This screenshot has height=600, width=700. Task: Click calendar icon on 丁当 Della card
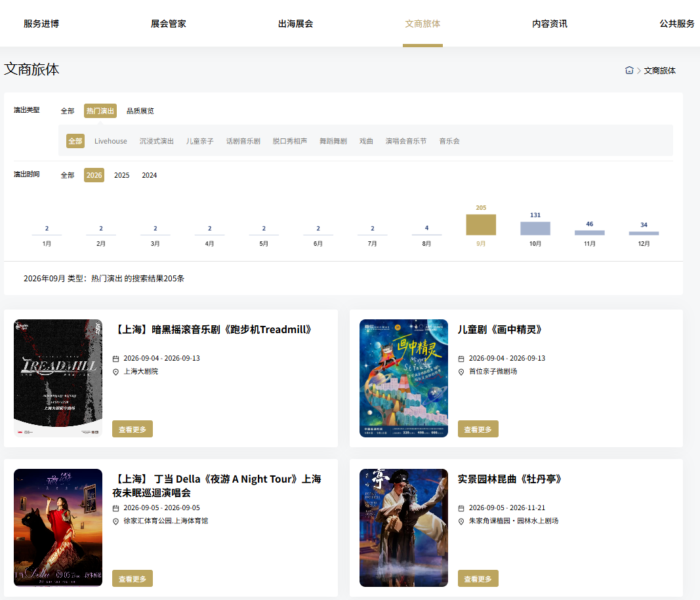click(115, 508)
